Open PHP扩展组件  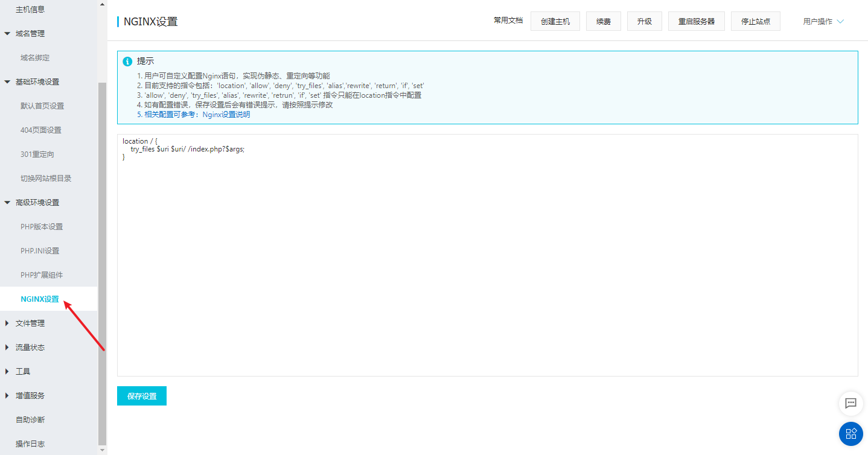tap(42, 275)
